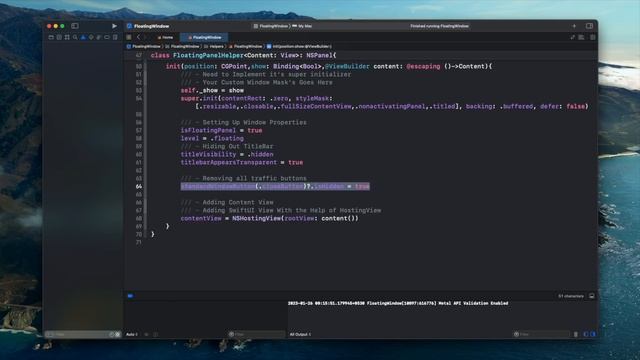Open the source control navigator
Image resolution: width=640 pixels, height=360 pixels.
pyautogui.click(x=59, y=37)
